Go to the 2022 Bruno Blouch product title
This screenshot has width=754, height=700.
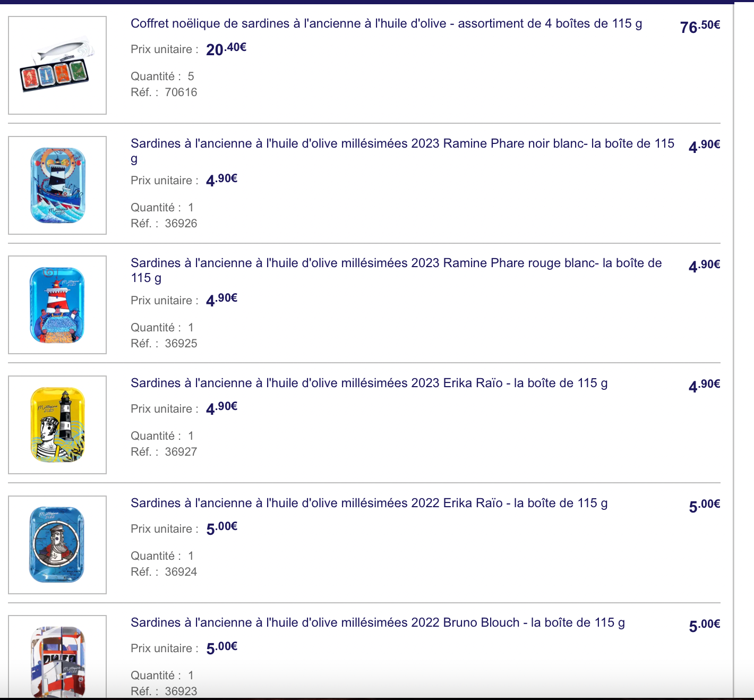pyautogui.click(x=378, y=623)
